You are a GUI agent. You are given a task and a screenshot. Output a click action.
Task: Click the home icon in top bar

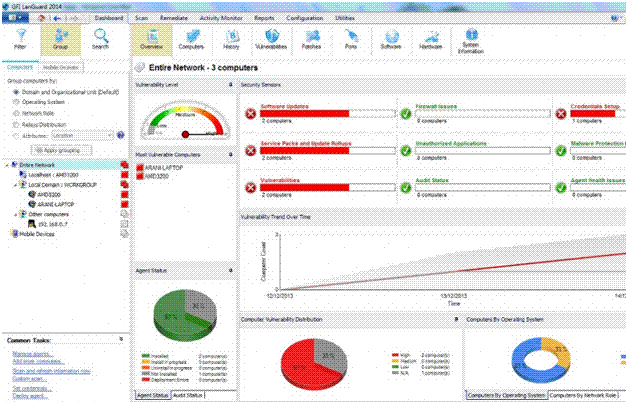point(41,18)
